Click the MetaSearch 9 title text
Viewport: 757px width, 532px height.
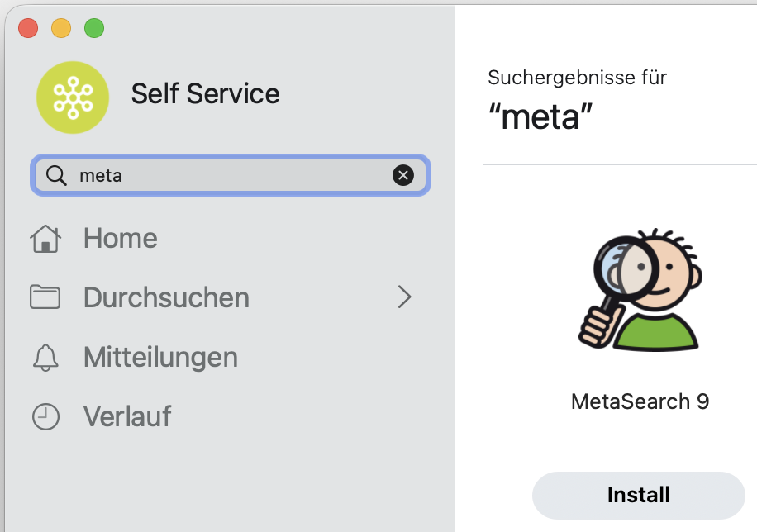pos(640,402)
